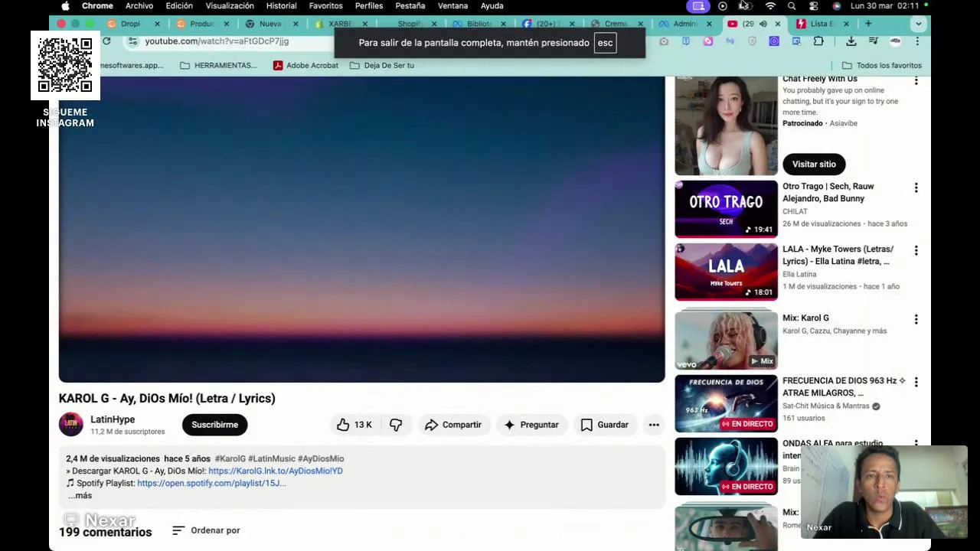The height and width of the screenshot is (551, 980).
Task: Open the Perfiles menu
Action: click(x=369, y=6)
